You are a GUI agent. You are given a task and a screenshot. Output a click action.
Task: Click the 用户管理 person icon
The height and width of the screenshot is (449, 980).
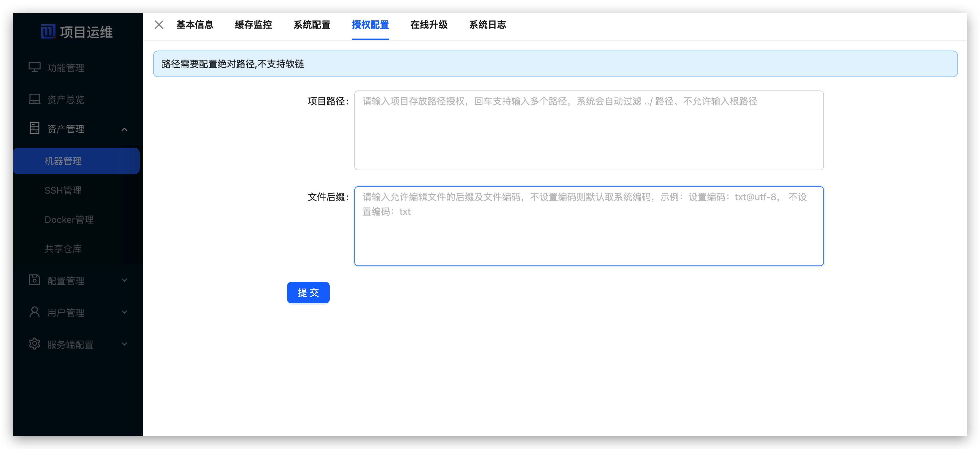pyautogui.click(x=35, y=312)
